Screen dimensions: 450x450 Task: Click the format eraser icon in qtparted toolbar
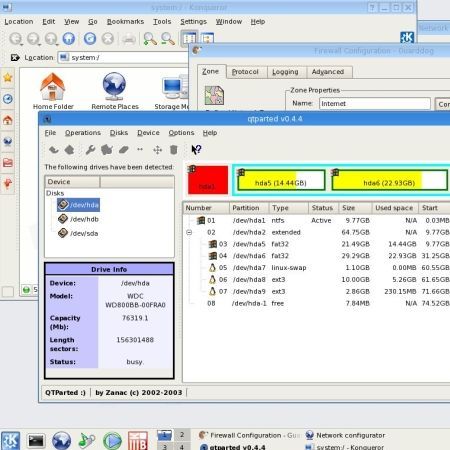coord(124,150)
